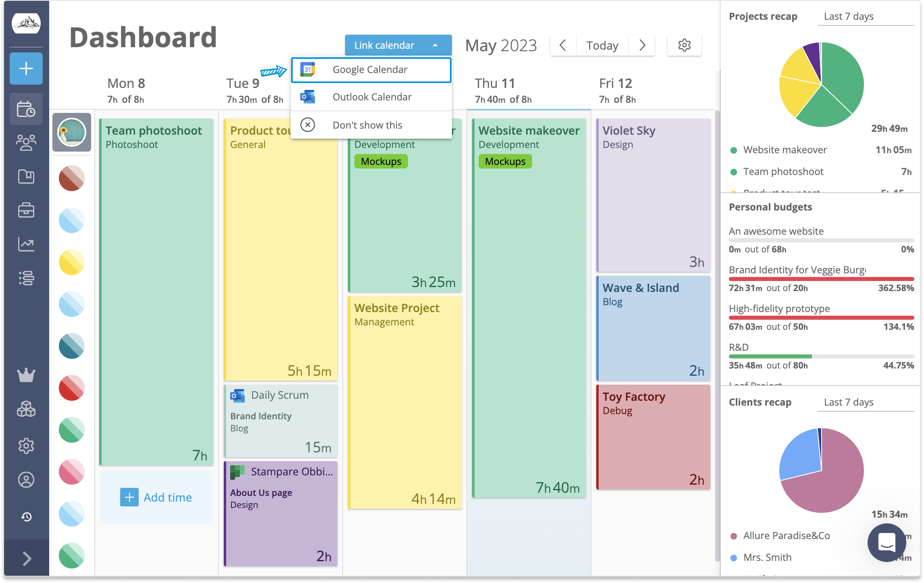Click the Today navigation button

[x=603, y=46]
